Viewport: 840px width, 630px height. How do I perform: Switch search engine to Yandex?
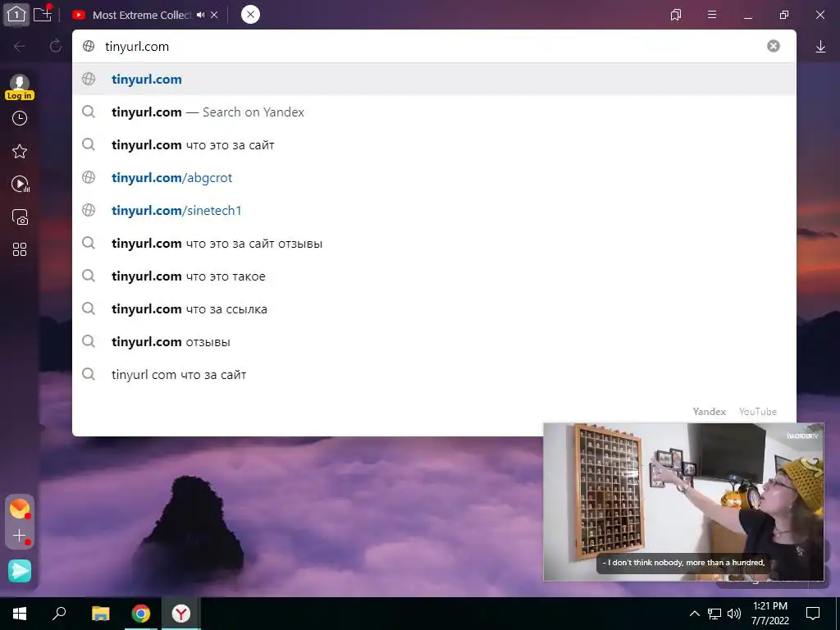pyautogui.click(x=710, y=412)
